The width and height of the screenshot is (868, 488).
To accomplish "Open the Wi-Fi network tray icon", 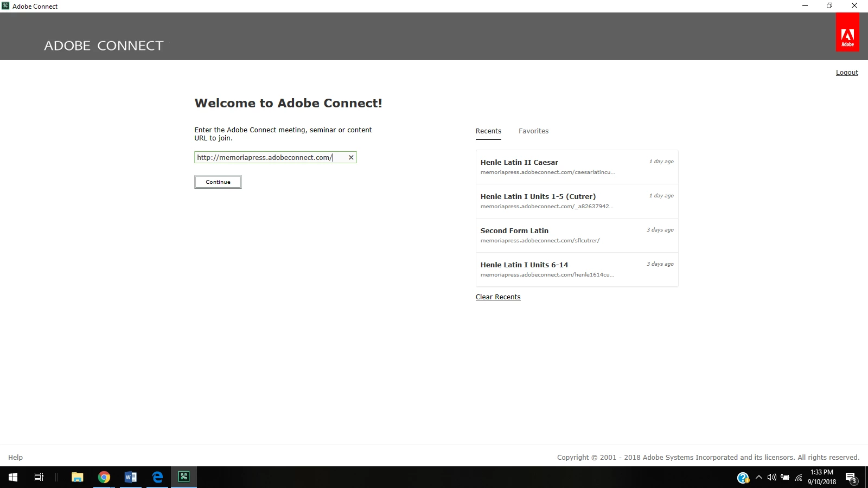I will 799,478.
